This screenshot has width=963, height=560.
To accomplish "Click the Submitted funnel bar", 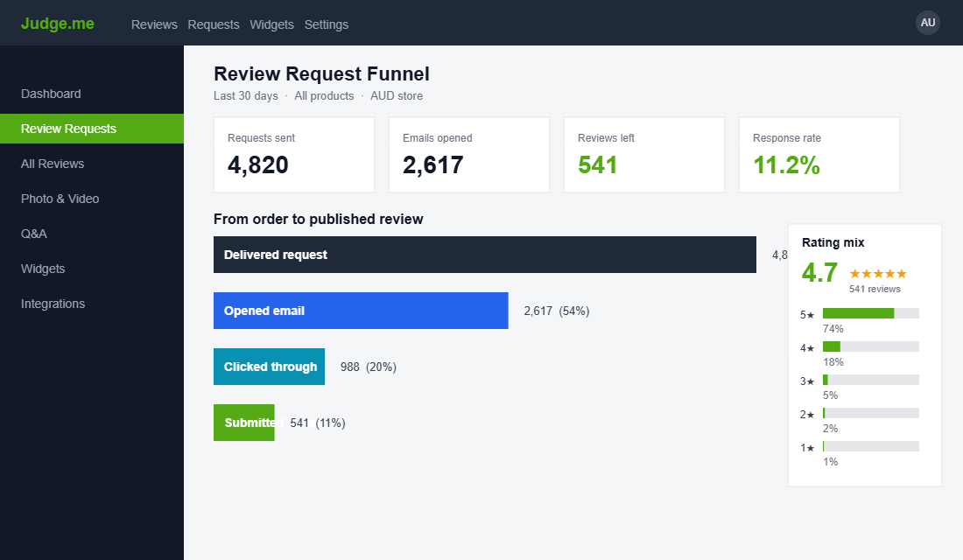I will coord(244,423).
